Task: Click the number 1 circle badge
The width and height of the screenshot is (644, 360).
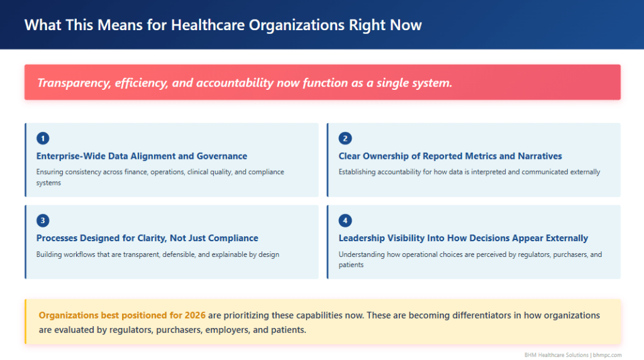Action: (x=43, y=138)
